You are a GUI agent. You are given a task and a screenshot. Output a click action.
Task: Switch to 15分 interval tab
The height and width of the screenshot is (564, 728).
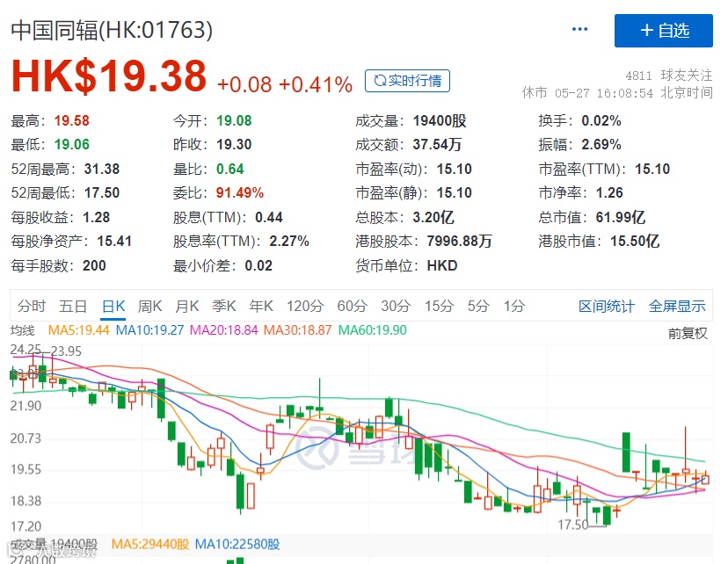tap(440, 306)
